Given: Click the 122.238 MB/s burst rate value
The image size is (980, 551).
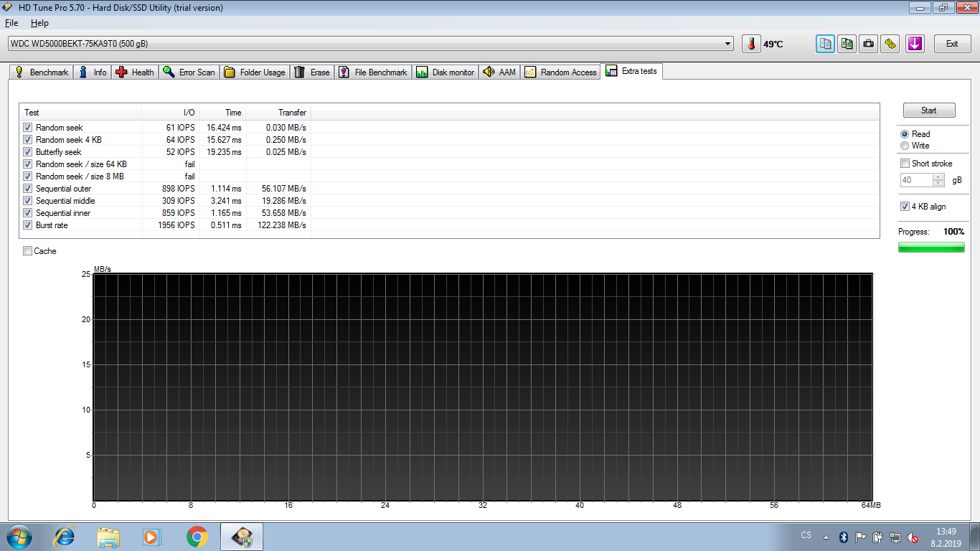Looking at the screenshot, I should pyautogui.click(x=282, y=225).
